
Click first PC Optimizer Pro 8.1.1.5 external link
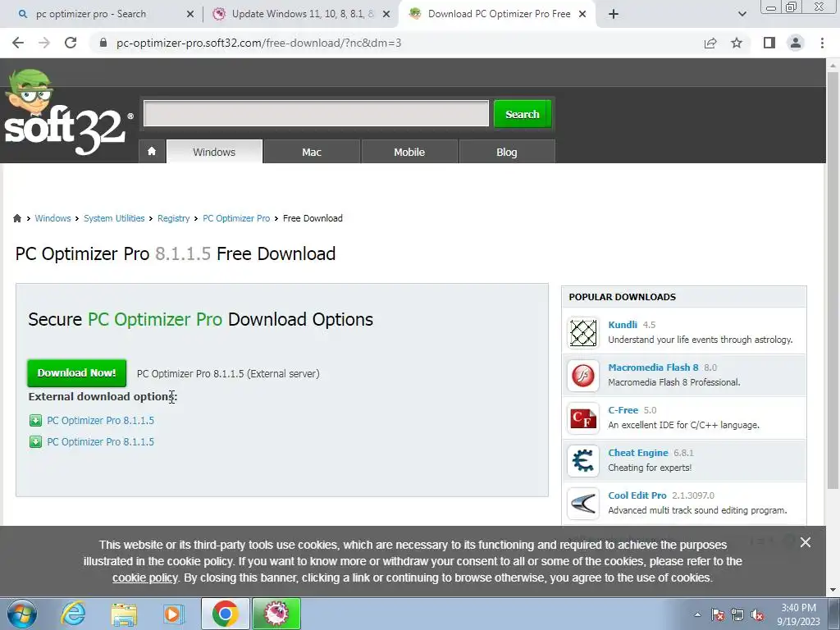point(101,421)
